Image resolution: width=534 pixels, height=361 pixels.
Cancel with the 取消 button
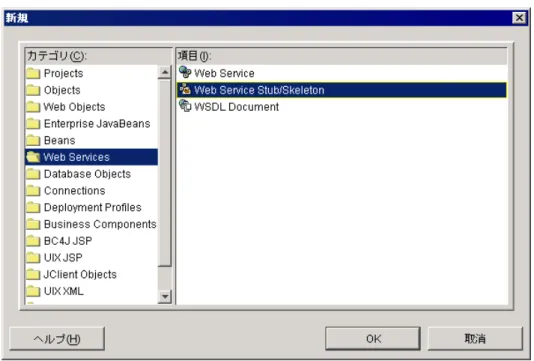point(475,339)
